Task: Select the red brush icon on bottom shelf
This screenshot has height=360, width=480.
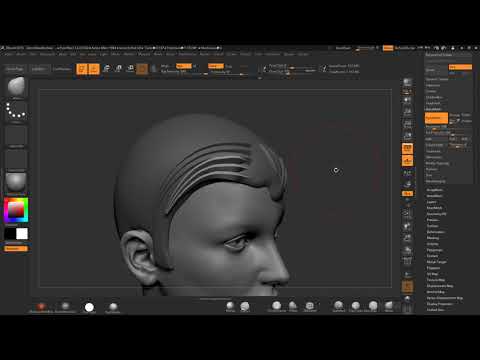Action: click(41, 306)
